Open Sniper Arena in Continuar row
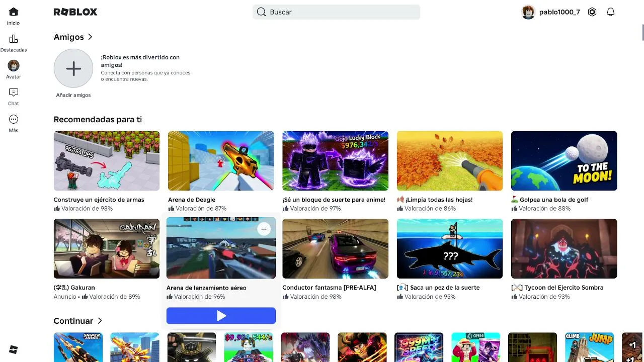The height and width of the screenshot is (362, 644). pyautogui.click(x=78, y=347)
